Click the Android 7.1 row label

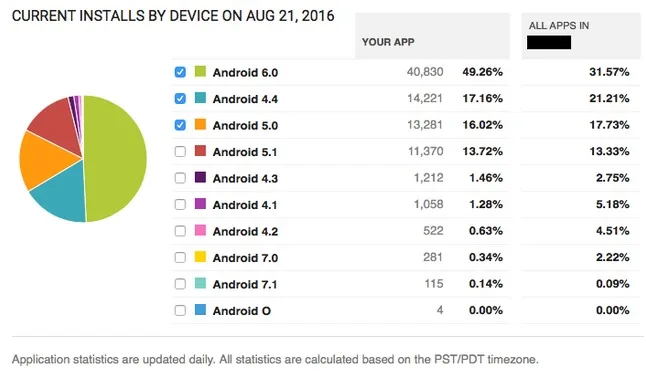coord(245,284)
